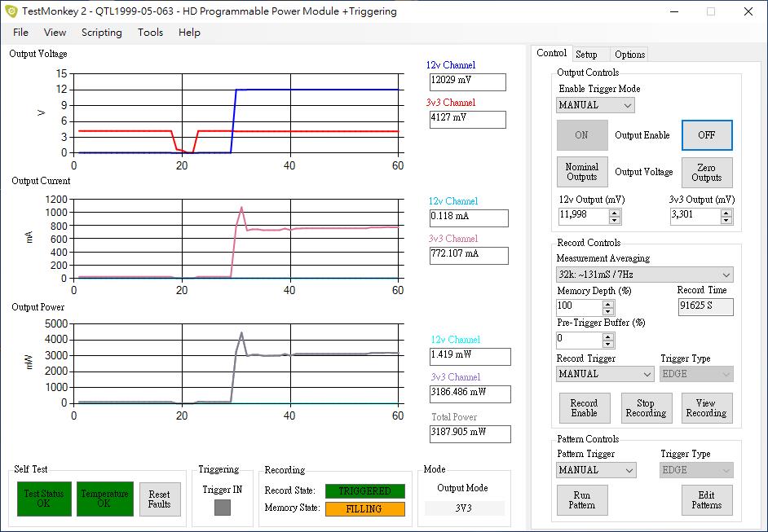Screen dimensions: 768x532
Task: Switch to the Options tab
Action: 629,55
